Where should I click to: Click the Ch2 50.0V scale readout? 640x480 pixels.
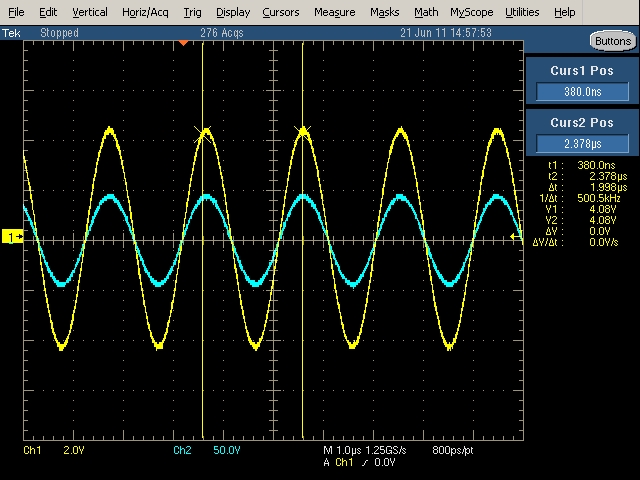(207, 450)
